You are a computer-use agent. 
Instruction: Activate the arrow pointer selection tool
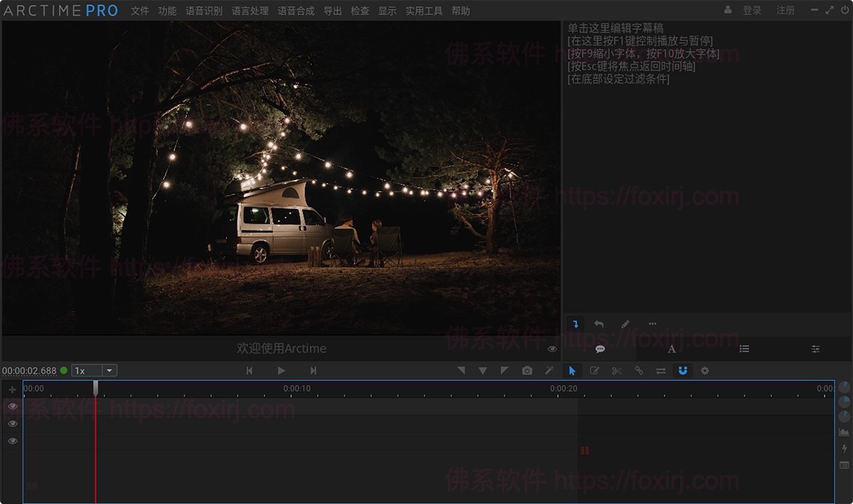tap(572, 370)
